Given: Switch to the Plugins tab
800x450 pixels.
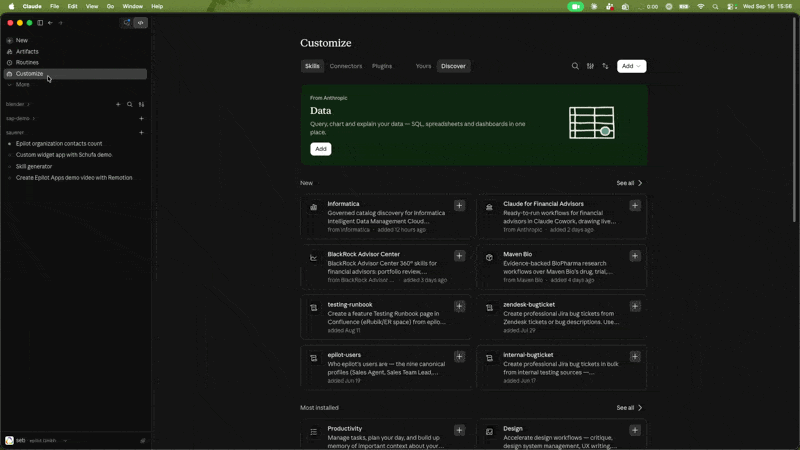Looking at the screenshot, I should [x=382, y=66].
